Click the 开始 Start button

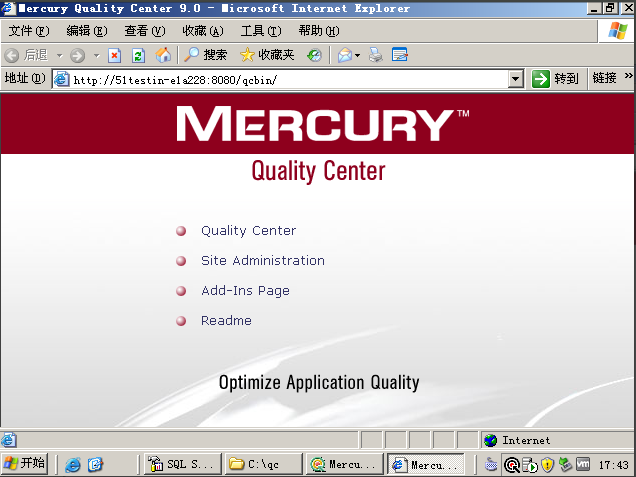(x=25, y=464)
